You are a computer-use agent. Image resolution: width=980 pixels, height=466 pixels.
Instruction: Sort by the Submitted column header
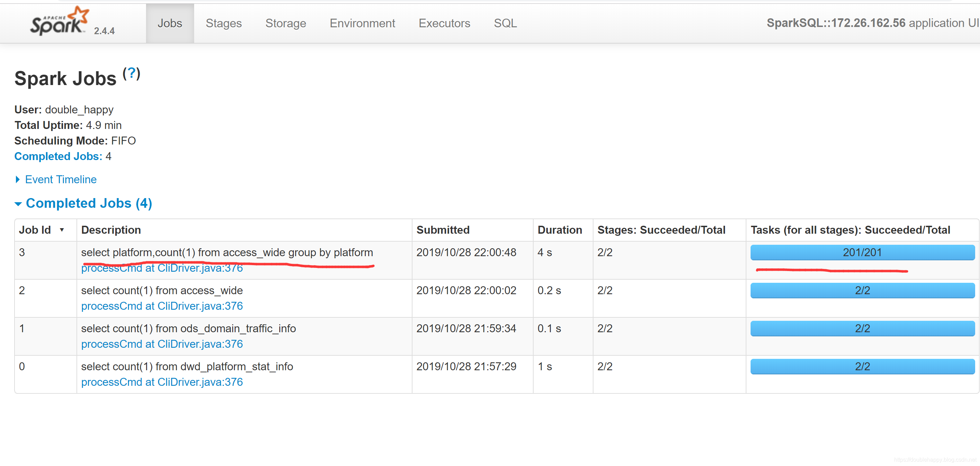point(443,230)
